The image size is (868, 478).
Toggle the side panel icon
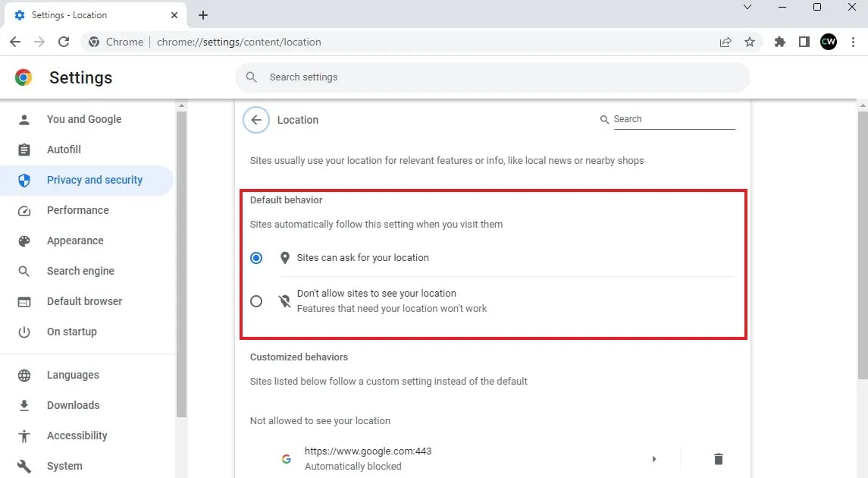[x=804, y=42]
